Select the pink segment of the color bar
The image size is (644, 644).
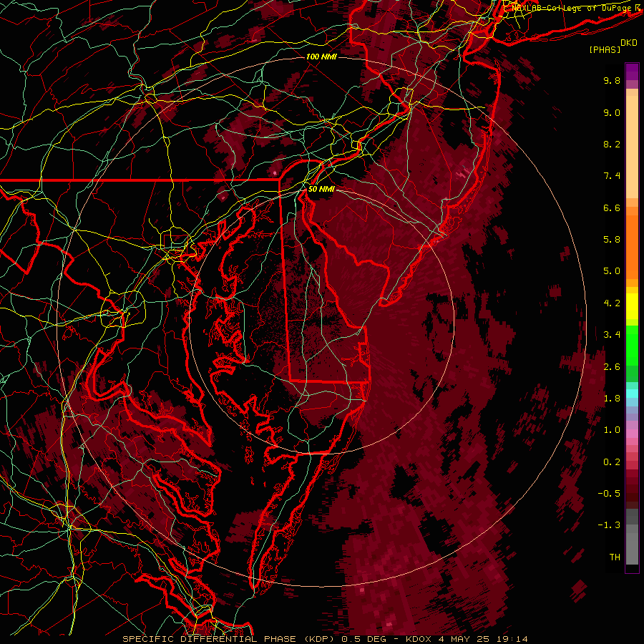click(632, 434)
